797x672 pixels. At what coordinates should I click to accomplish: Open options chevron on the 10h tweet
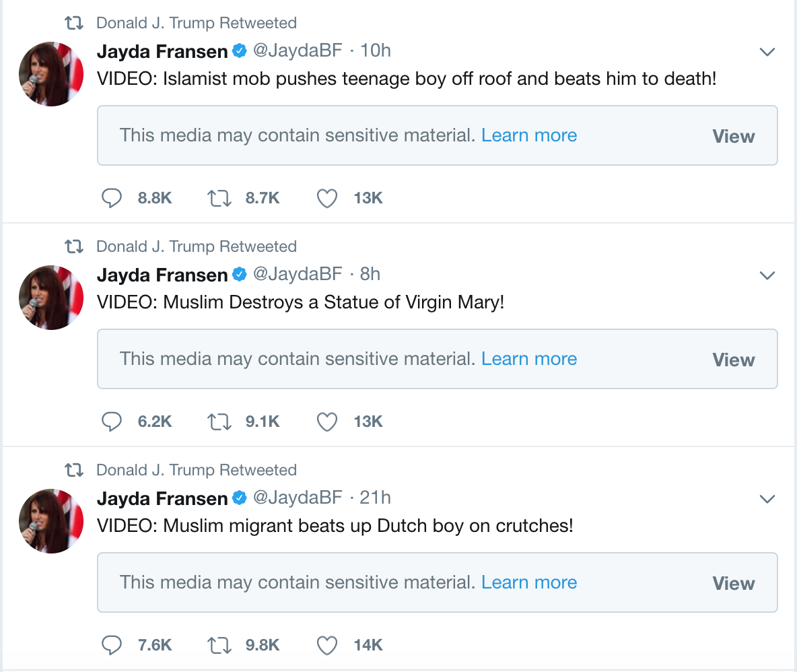pyautogui.click(x=767, y=52)
